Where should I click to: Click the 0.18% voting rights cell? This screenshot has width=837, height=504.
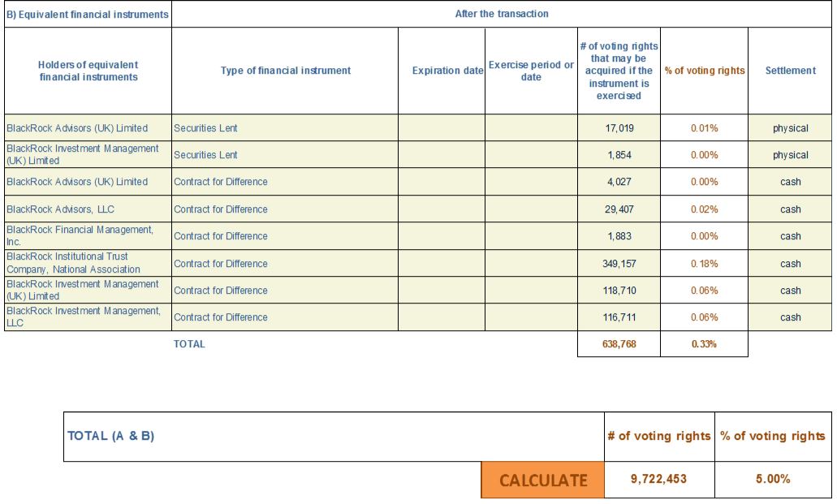click(x=704, y=263)
